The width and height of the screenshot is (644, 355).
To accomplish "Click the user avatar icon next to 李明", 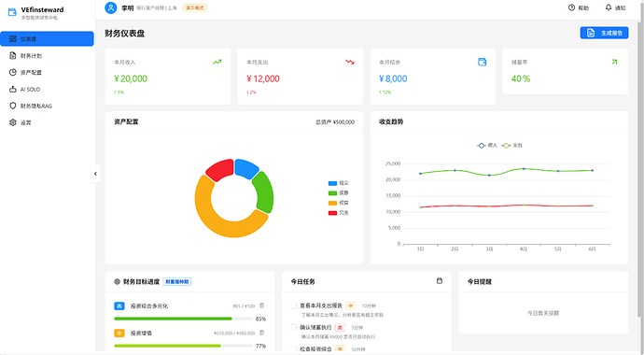I will (x=111, y=7).
